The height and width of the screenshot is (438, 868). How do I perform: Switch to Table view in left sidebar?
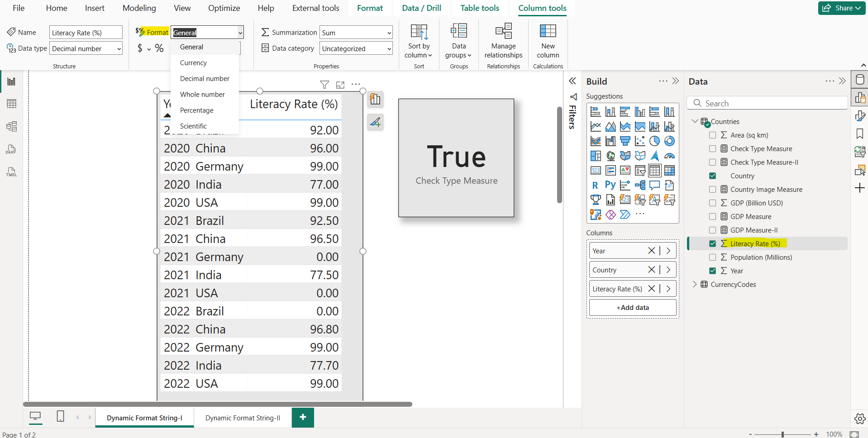(x=11, y=104)
